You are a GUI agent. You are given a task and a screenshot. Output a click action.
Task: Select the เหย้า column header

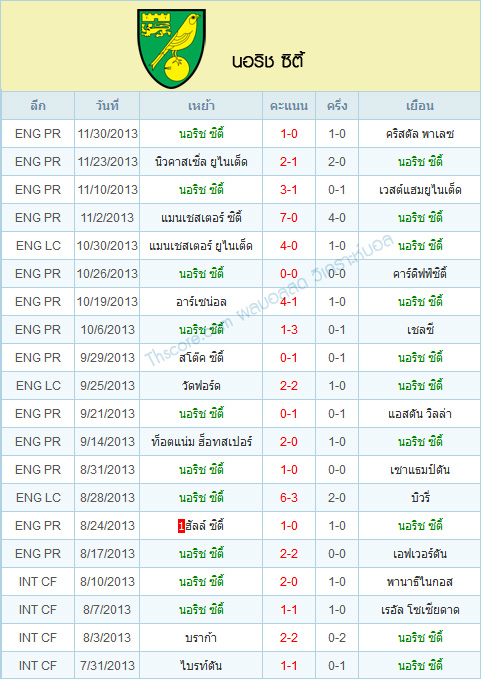coord(201,106)
